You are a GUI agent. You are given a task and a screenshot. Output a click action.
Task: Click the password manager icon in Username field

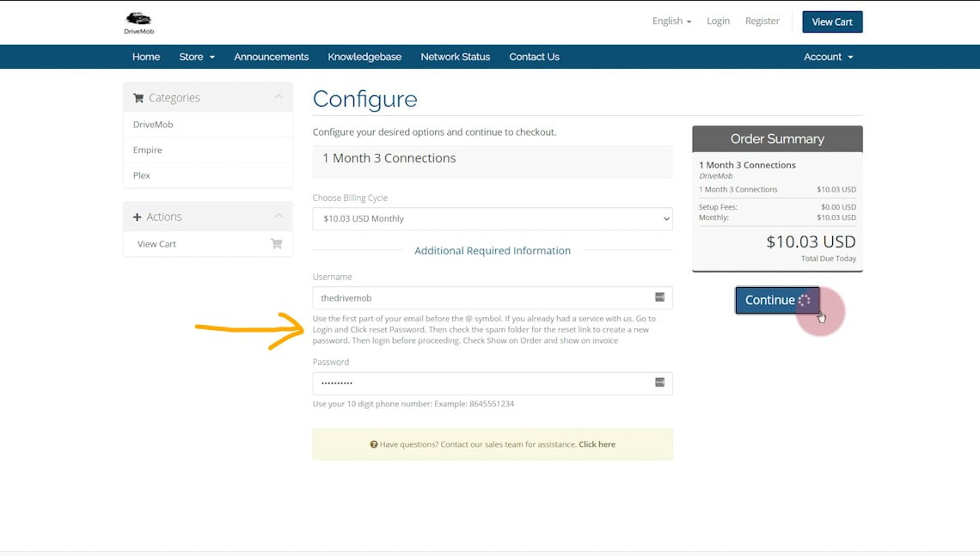click(x=659, y=297)
